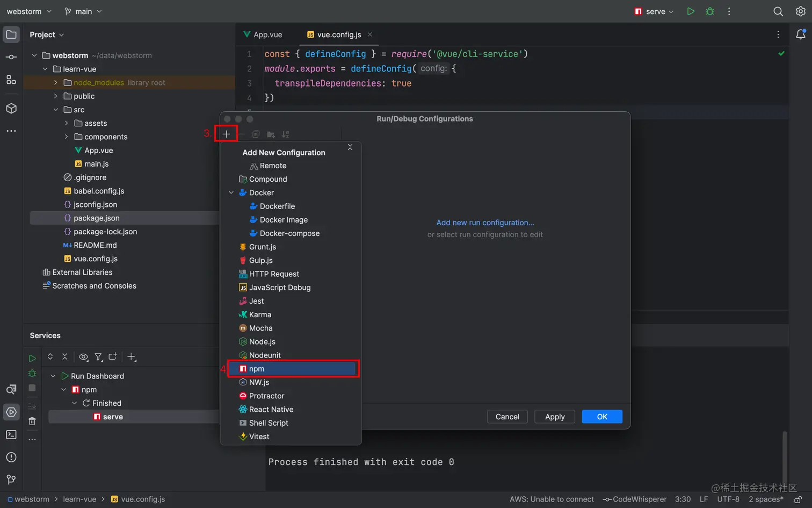Click the Cancel button

(507, 417)
